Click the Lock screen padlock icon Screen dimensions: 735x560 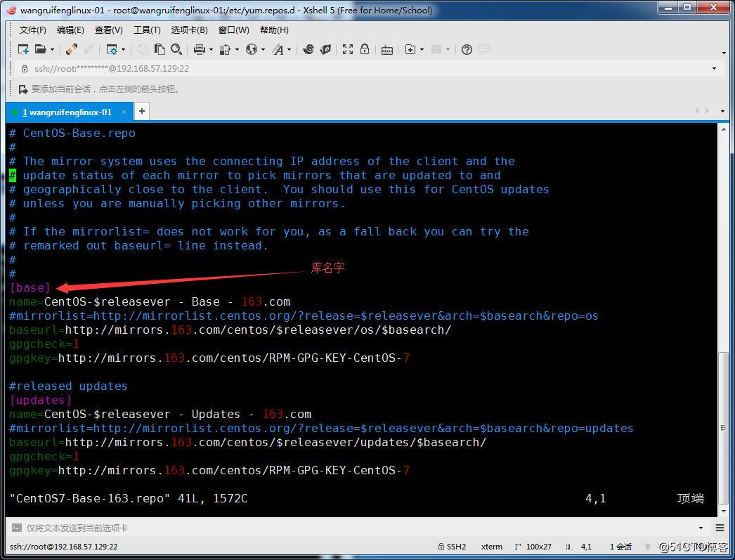tap(365, 49)
